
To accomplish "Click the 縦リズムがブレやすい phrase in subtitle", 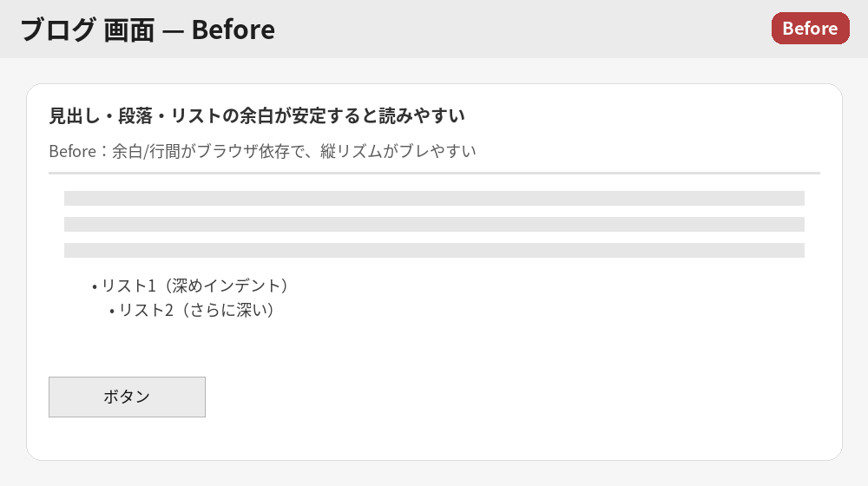I will tap(398, 151).
